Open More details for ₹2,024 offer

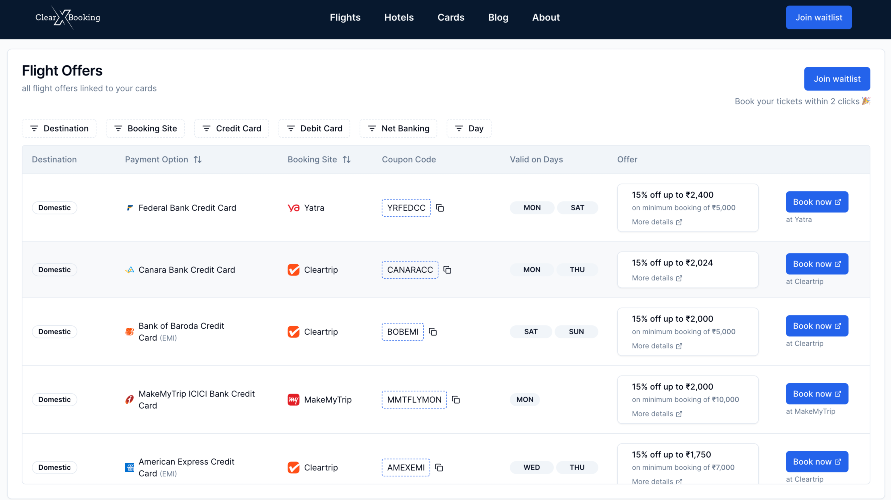pos(657,278)
